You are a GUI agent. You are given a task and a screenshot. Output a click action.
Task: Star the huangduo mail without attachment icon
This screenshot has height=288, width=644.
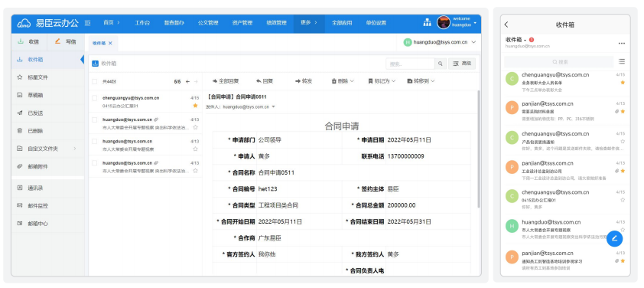click(196, 149)
